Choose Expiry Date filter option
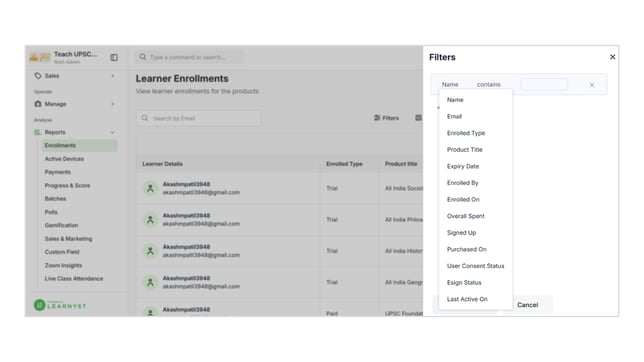The width and height of the screenshot is (644, 362). pos(463,166)
